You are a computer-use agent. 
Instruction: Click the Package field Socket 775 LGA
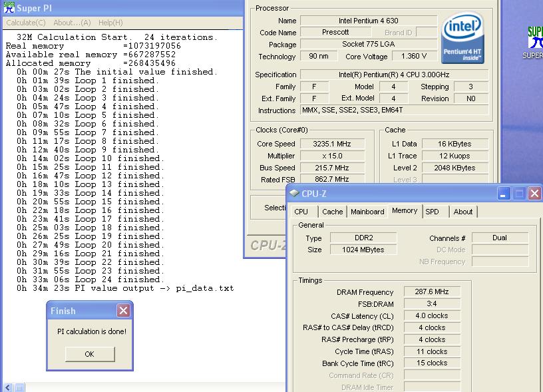click(369, 45)
